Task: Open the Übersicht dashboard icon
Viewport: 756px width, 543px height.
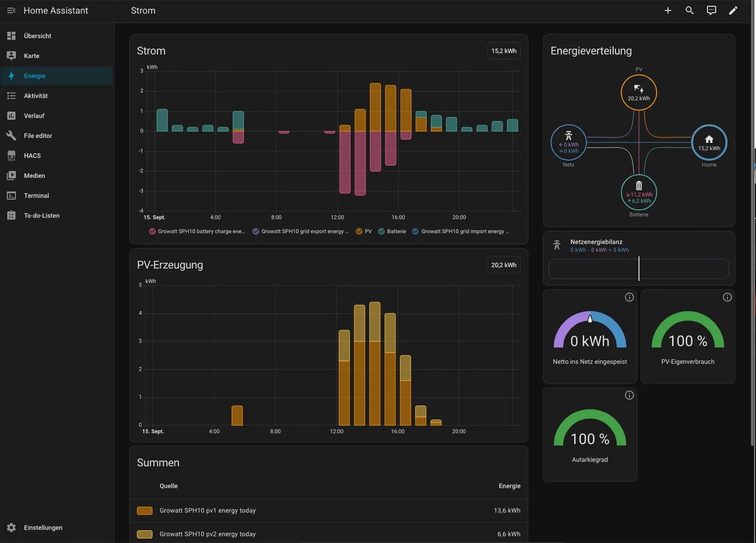Action: pos(11,36)
